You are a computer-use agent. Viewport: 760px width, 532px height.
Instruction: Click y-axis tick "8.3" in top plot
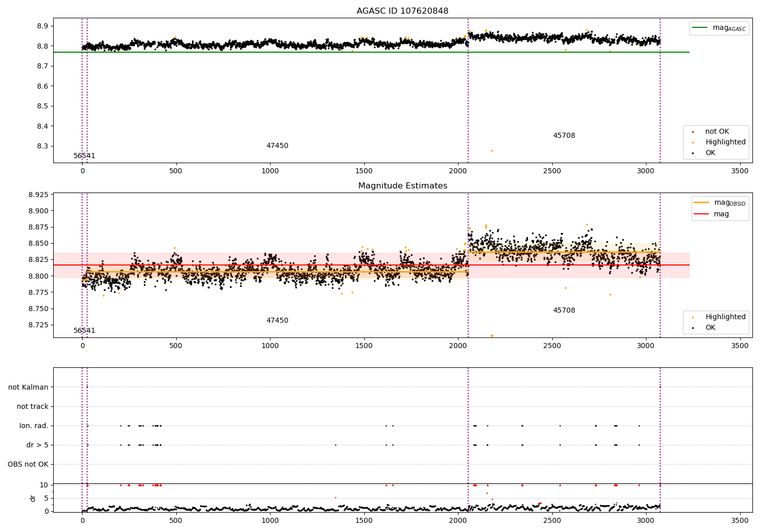pyautogui.click(x=43, y=146)
